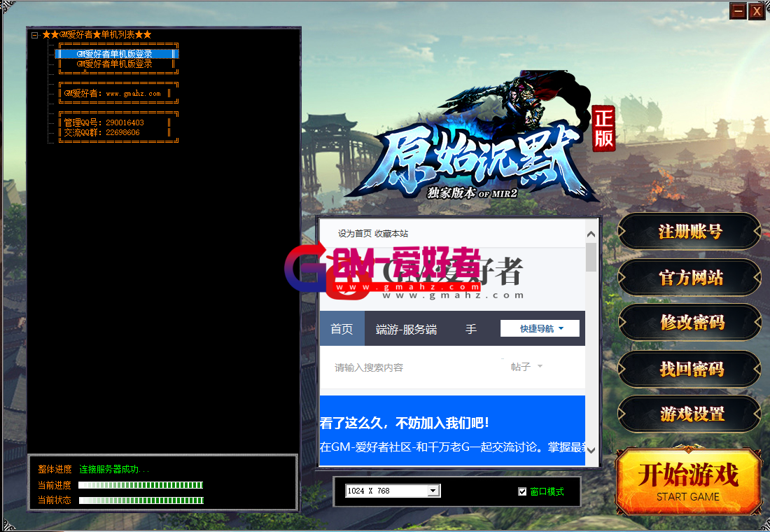The image size is (770, 532).
Task: Open the 1024 X 768 resolution dropdown
Action: 433,491
